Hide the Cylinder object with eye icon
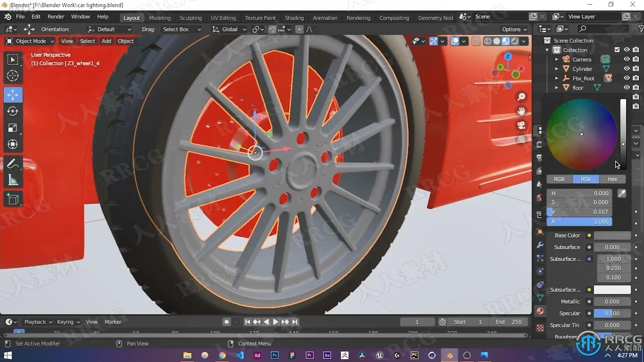Screen dimensions: 644x362 (x=627, y=69)
